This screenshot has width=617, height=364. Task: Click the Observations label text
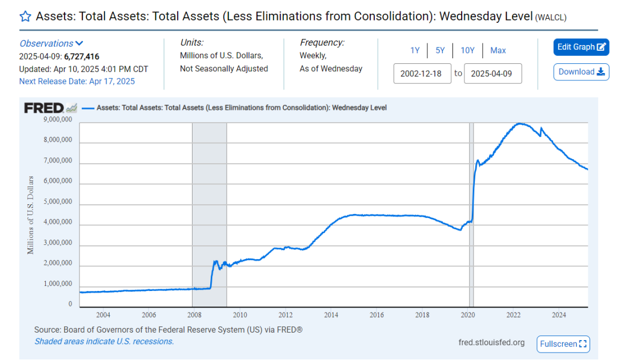click(x=46, y=43)
